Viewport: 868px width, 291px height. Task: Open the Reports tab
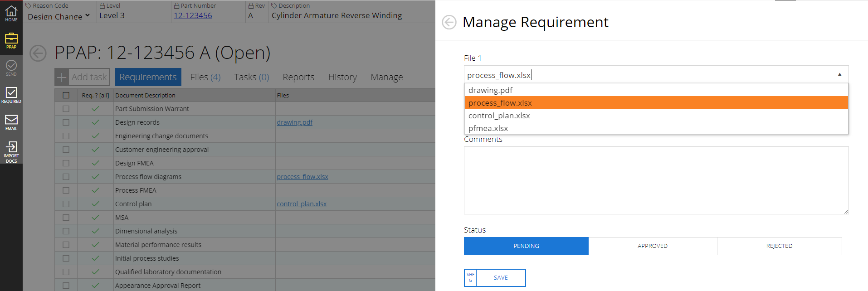point(298,77)
